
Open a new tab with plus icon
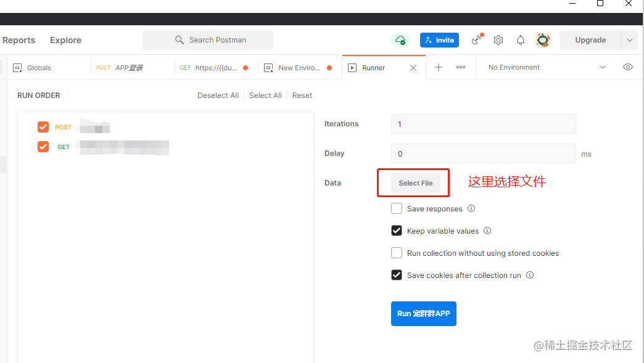pyautogui.click(x=439, y=68)
